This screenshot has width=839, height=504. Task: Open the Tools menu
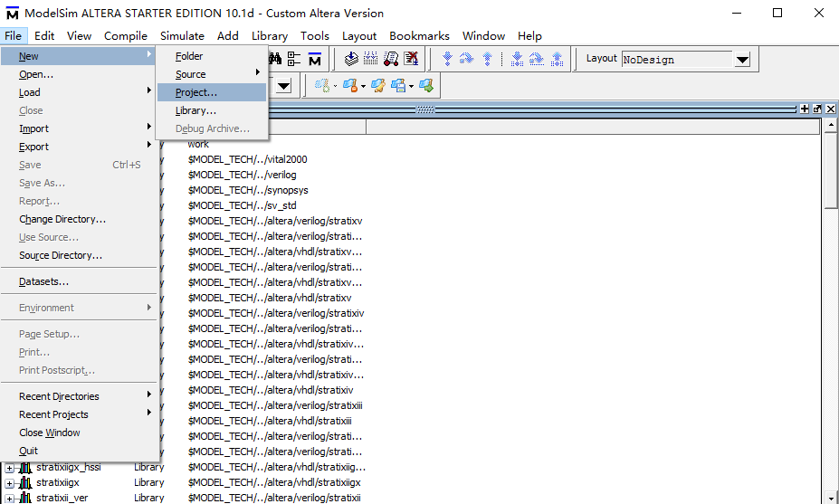(315, 36)
